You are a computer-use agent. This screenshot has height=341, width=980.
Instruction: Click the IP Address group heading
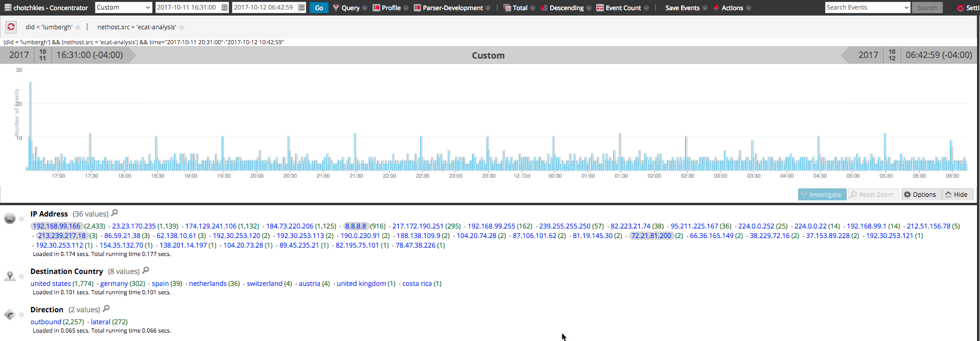(x=49, y=214)
